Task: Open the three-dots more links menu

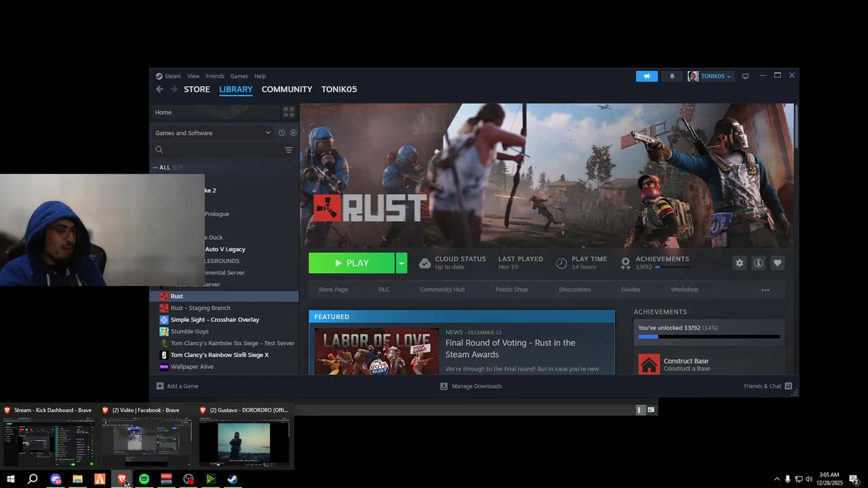Action: pos(766,289)
